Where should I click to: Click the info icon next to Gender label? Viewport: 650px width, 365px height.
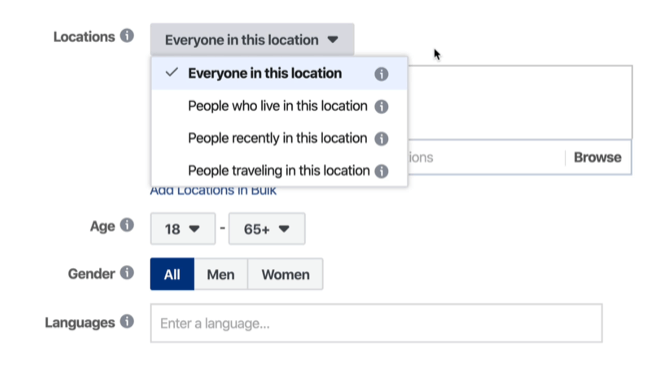(x=127, y=273)
